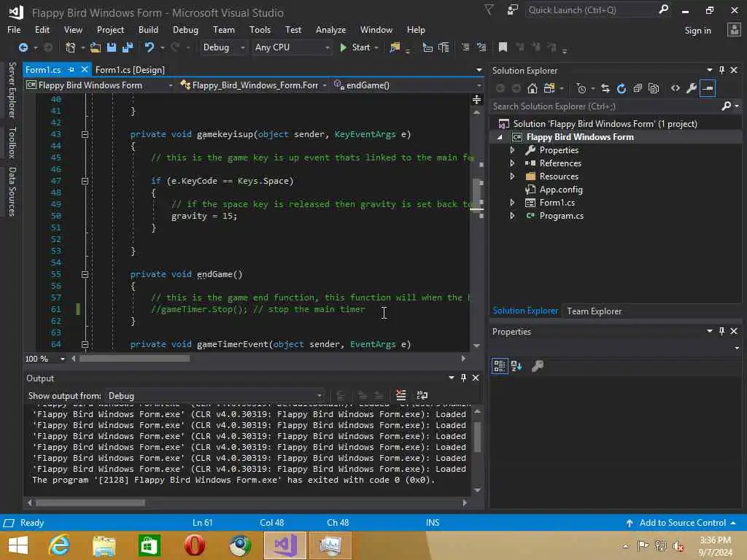Click Sign in link

point(697,31)
